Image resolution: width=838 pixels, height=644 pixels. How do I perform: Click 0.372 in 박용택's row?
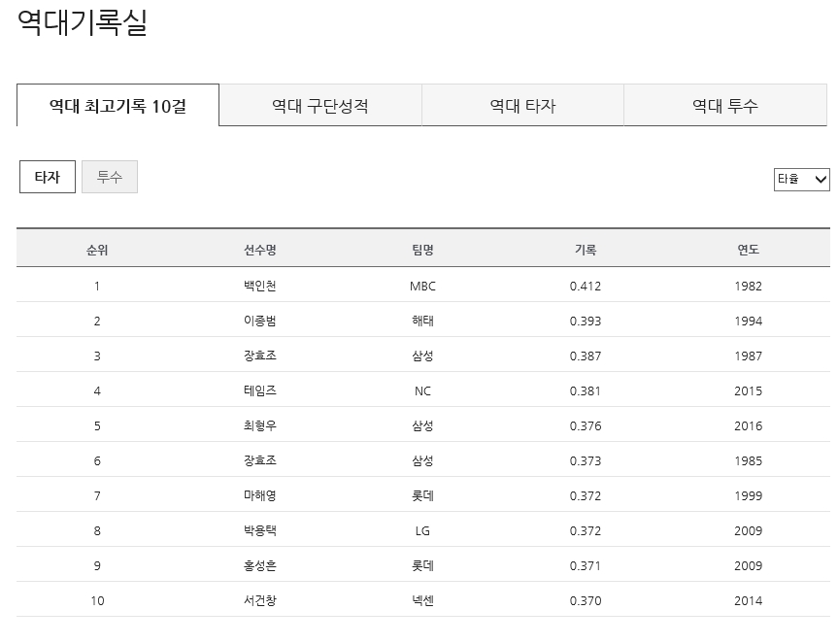[586, 530]
